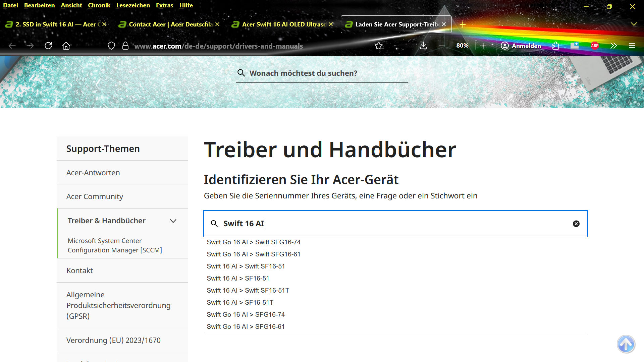This screenshot has height=362, width=644.
Task: Click the 'Wonach möchtest du suchen?' search field
Action: click(x=322, y=73)
